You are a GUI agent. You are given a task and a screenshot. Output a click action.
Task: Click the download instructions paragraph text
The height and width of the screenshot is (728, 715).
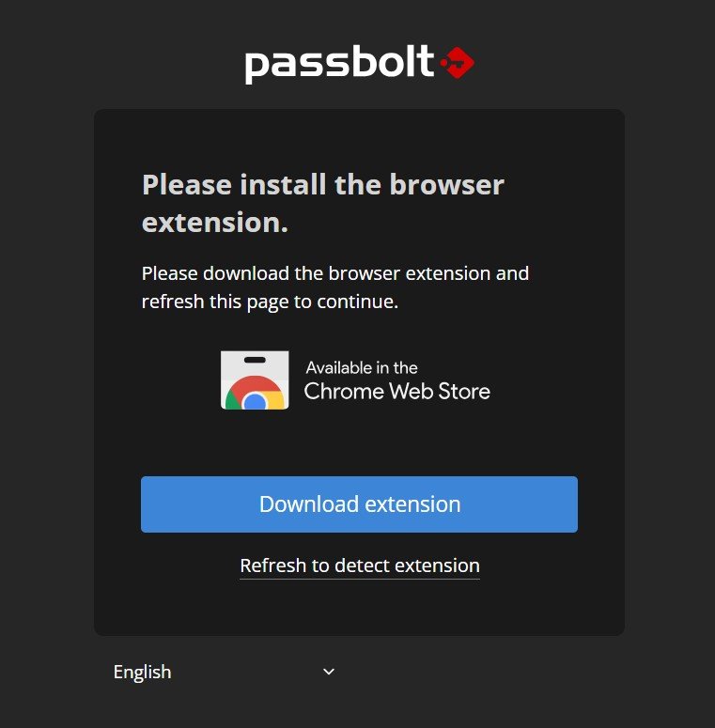[x=335, y=287]
